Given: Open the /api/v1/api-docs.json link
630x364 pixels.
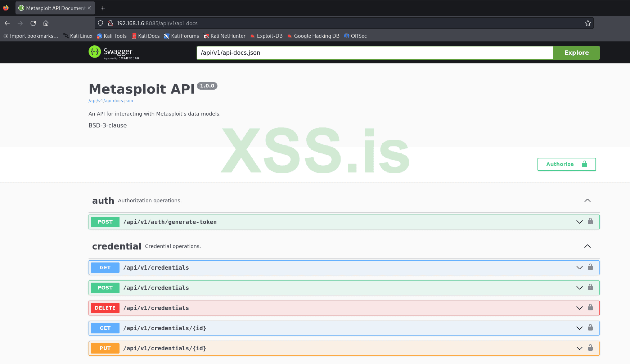Looking at the screenshot, I should [111, 101].
